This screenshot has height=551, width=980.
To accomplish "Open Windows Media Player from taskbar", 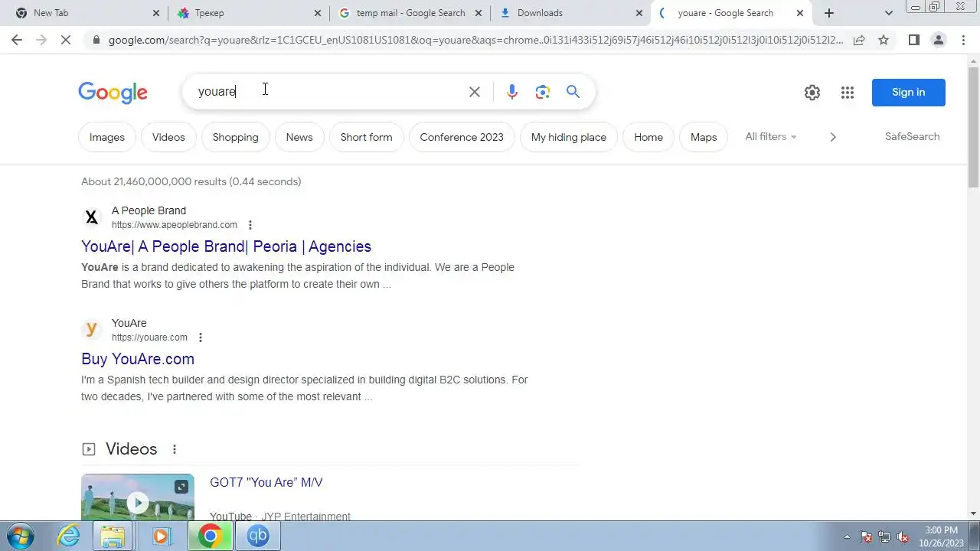I will pos(161,536).
